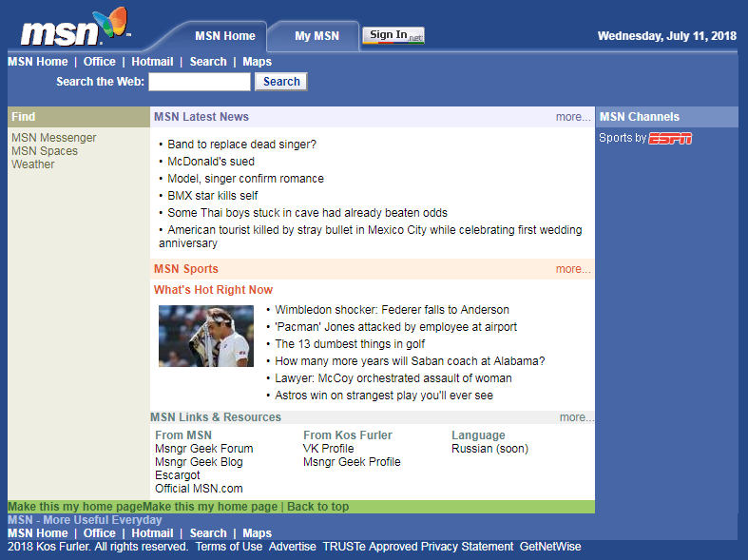Viewport: 748px width, 560px height.
Task: Open Thai boys stuck in cave story
Action: pos(307,213)
